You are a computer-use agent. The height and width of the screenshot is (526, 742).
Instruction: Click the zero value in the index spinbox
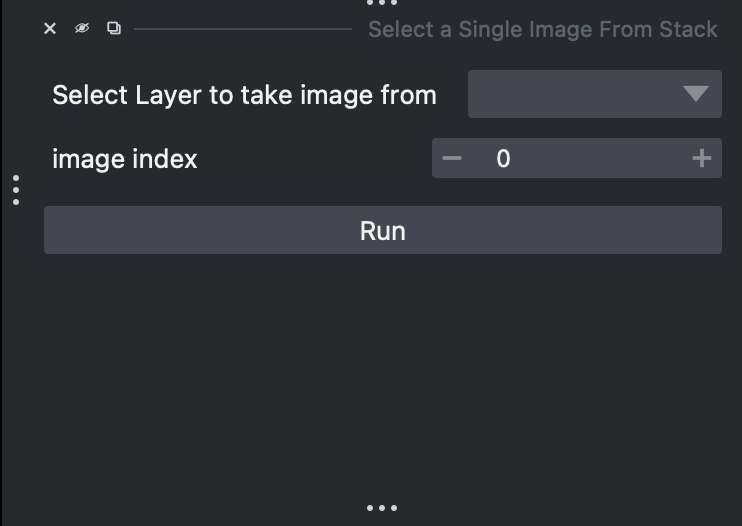pos(503,158)
